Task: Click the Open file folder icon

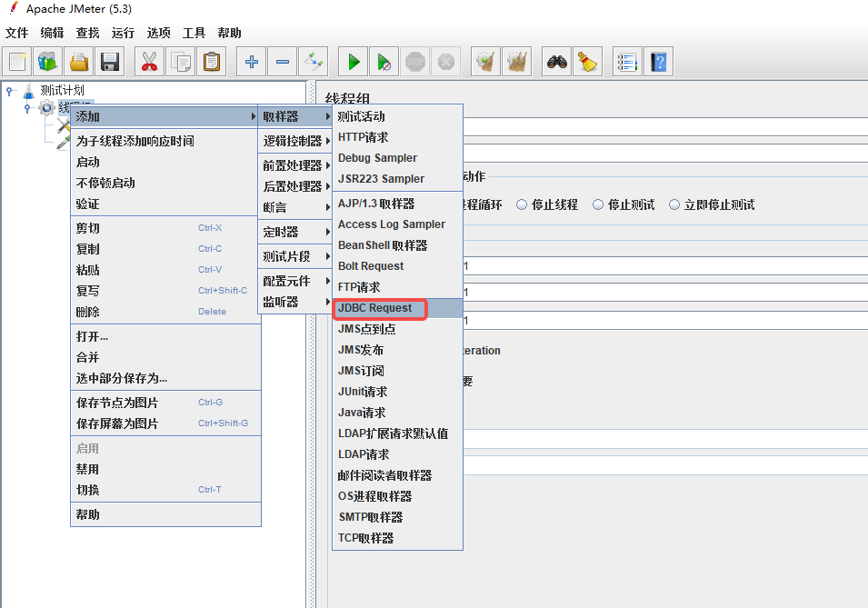Action: tap(79, 62)
